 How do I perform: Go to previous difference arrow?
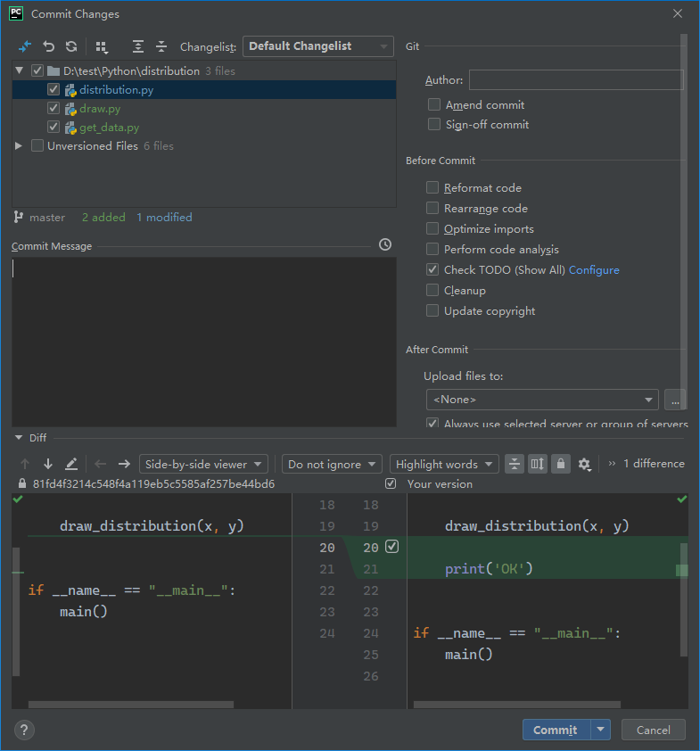[25, 464]
